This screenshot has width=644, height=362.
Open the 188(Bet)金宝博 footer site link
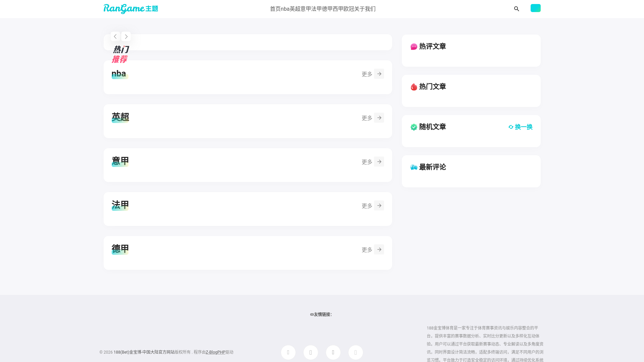tap(144, 352)
